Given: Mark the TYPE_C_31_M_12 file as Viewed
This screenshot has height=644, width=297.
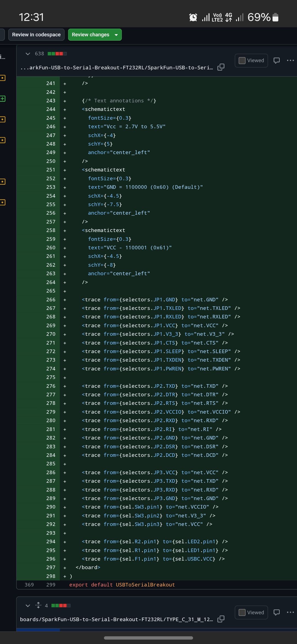Looking at the screenshot, I should tap(242, 612).
